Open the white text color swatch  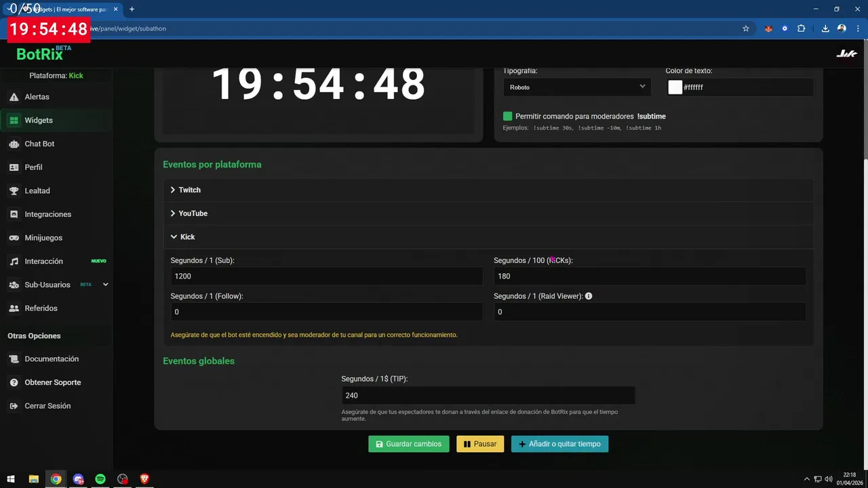(675, 87)
